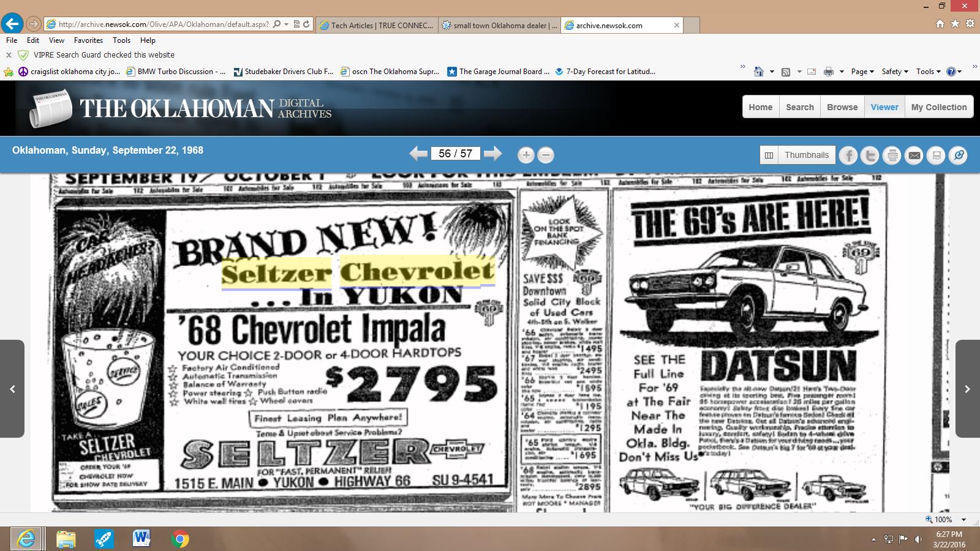Click the RSS feeds icon
This screenshot has height=551, width=980.
(786, 72)
